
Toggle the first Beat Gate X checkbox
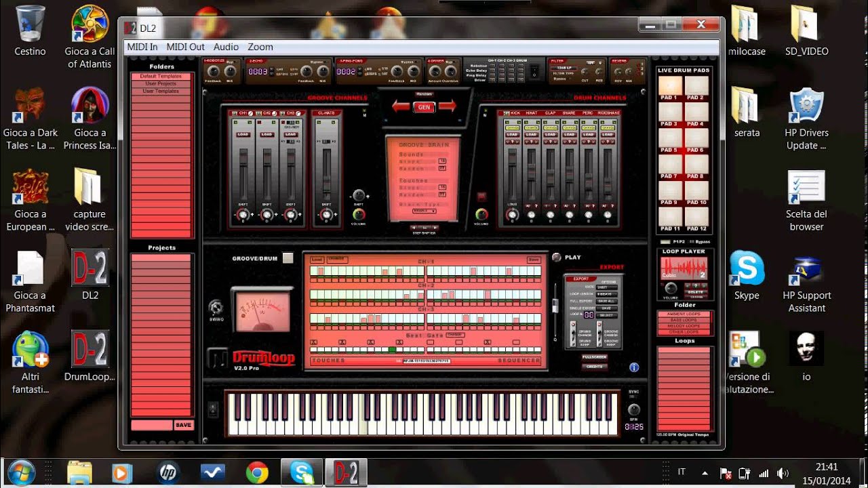[314, 342]
